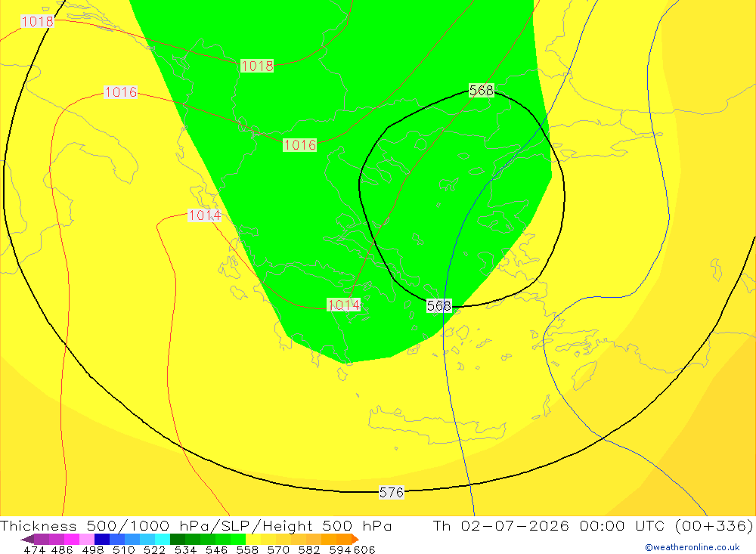Select the 568 height label on contour's northern side

click(x=481, y=90)
